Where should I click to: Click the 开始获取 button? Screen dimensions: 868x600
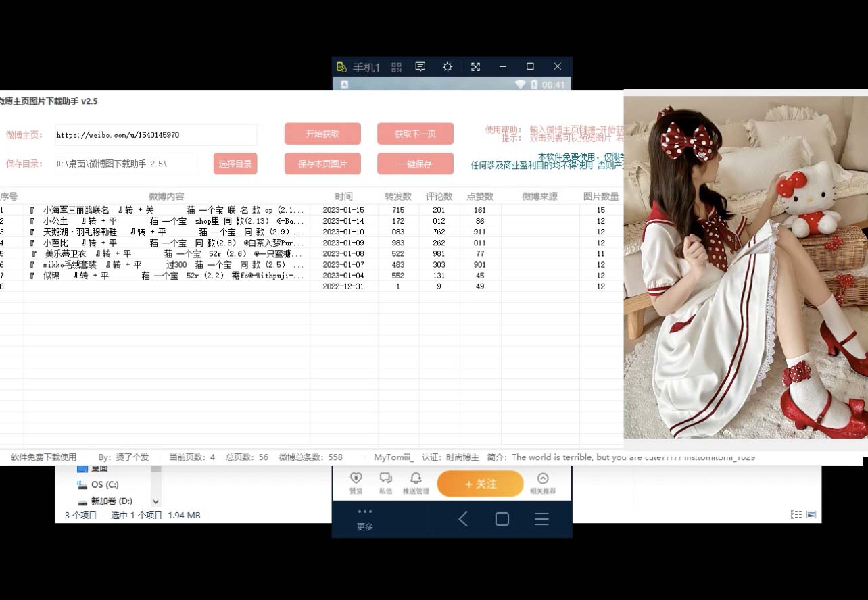pos(322,134)
